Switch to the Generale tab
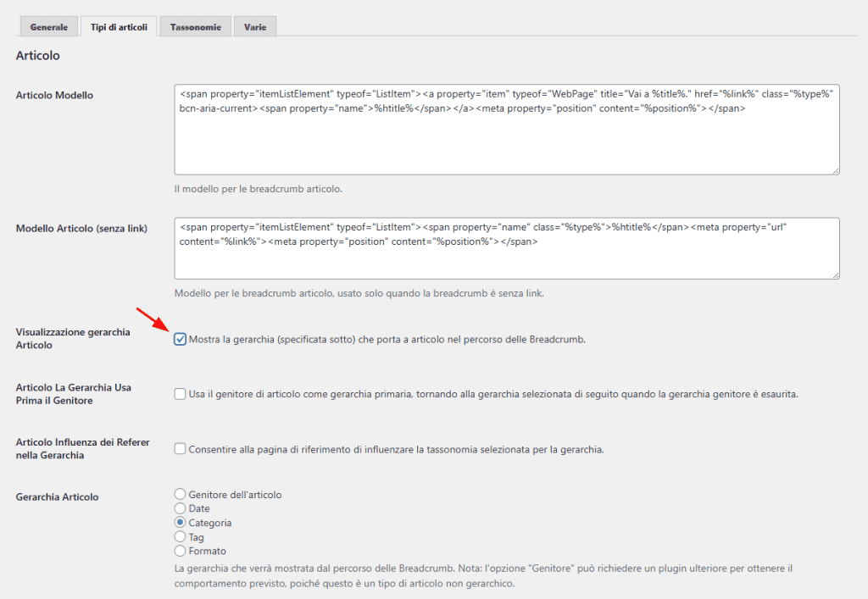 (x=48, y=26)
